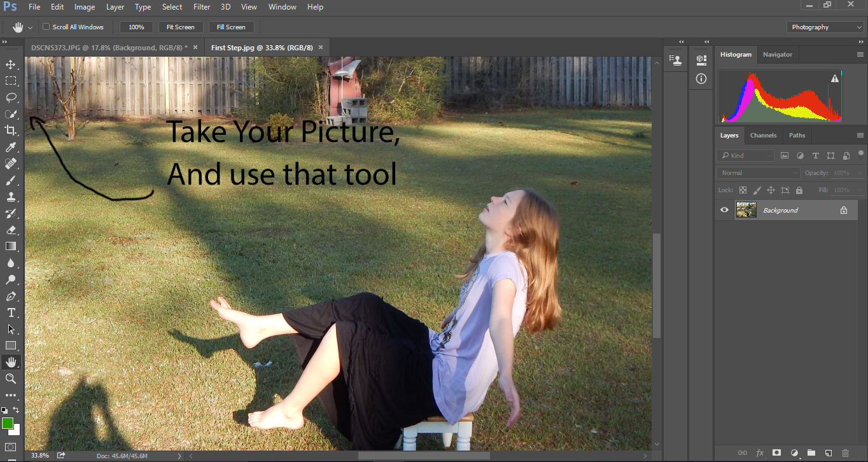This screenshot has width=868, height=462.
Task: Open the Layer menu
Action: click(115, 7)
